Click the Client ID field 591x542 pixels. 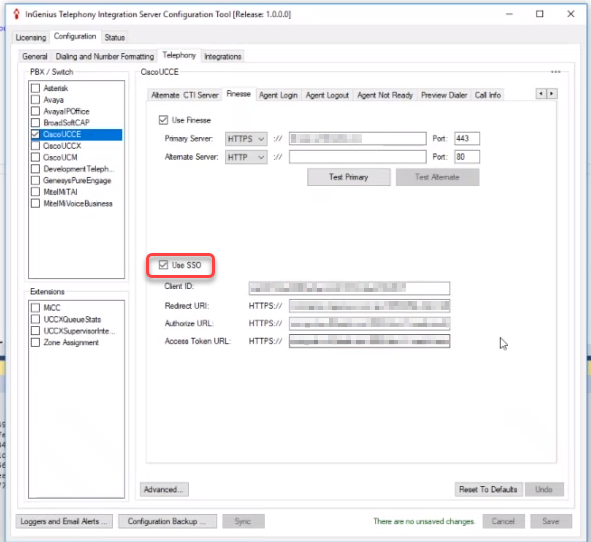(349, 288)
